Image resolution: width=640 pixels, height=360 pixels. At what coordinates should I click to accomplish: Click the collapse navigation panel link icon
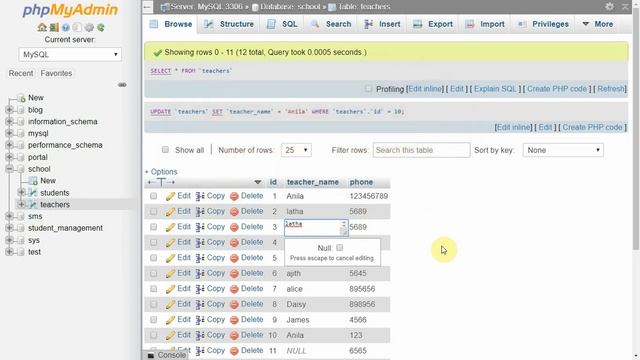pos(122,85)
